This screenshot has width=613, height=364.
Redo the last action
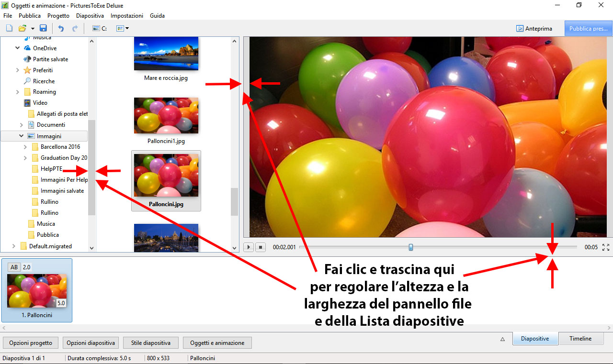click(75, 28)
